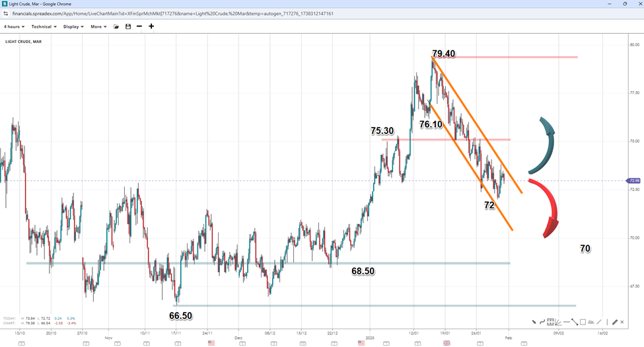Select the Abc text annotation tool
The height and width of the screenshot is (347, 644).
[591, 322]
